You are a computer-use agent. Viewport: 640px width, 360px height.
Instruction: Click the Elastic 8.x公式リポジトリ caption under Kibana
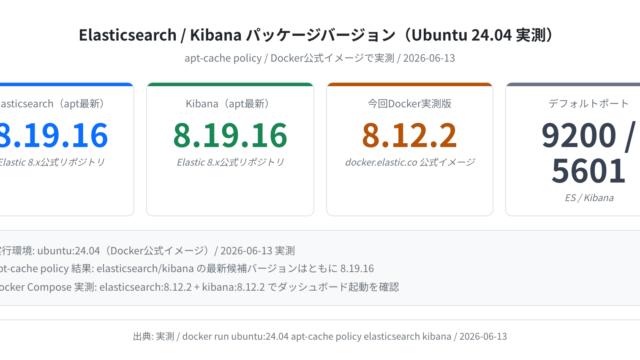pos(230,162)
